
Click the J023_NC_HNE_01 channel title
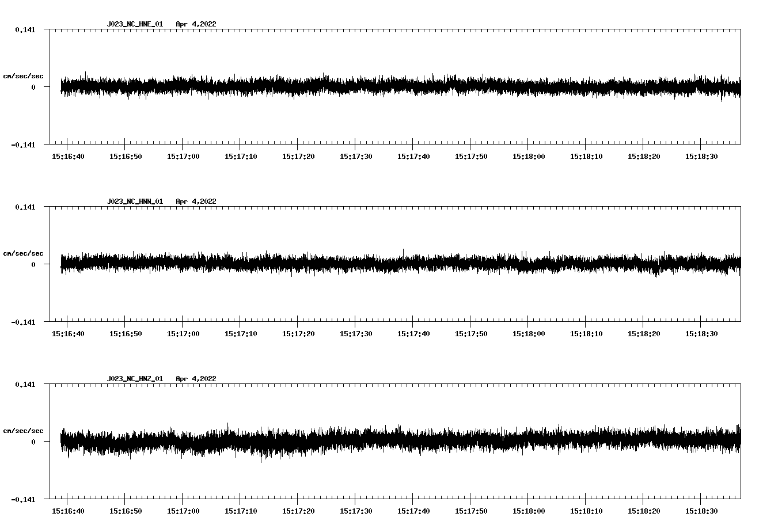tap(135, 24)
